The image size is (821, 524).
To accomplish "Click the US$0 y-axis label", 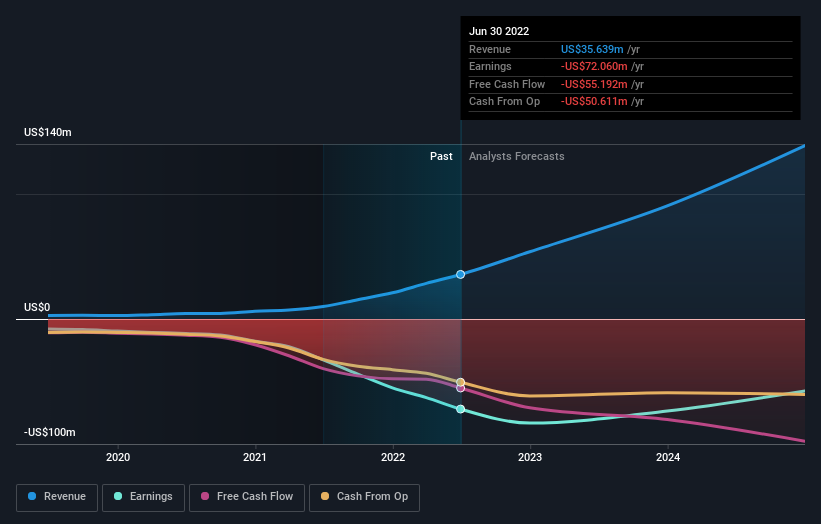I will pyautogui.click(x=37, y=307).
